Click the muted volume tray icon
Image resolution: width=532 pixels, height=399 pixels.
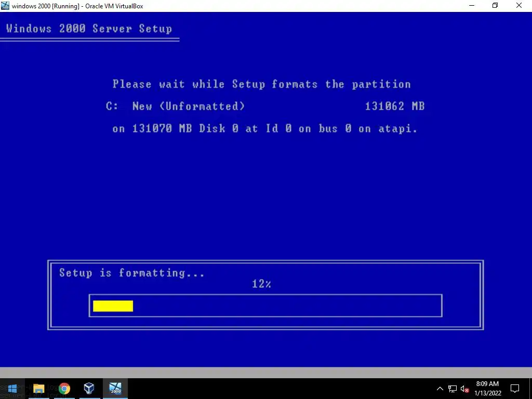point(464,389)
